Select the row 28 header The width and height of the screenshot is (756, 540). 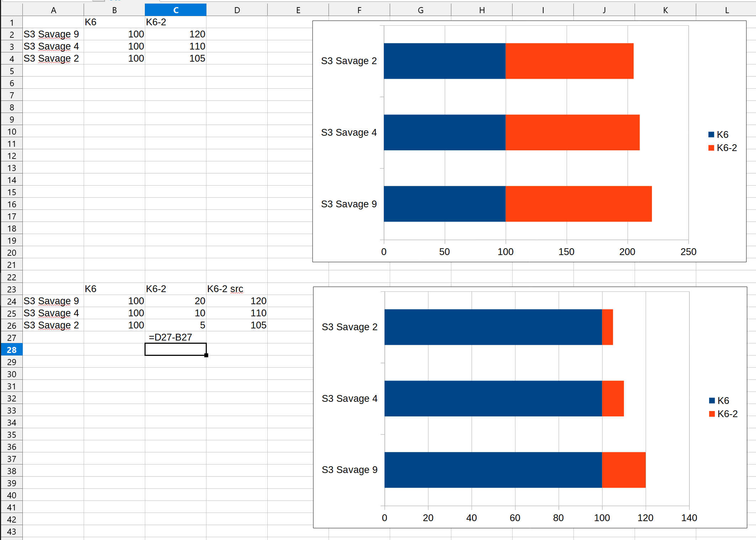point(11,349)
